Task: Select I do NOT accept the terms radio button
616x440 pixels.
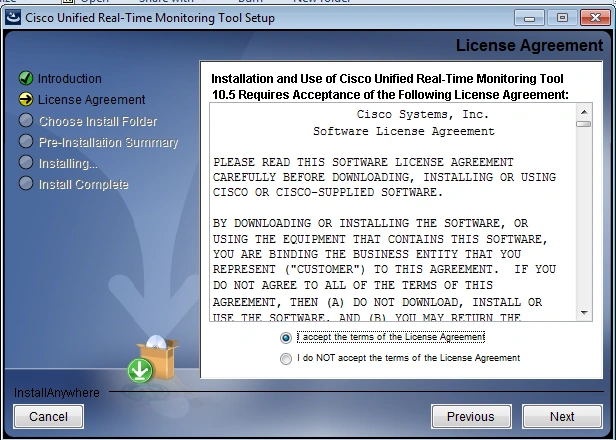Action: (x=286, y=358)
